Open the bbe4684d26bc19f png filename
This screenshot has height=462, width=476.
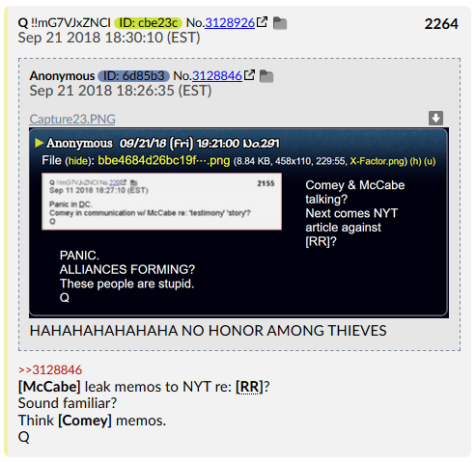click(x=164, y=160)
